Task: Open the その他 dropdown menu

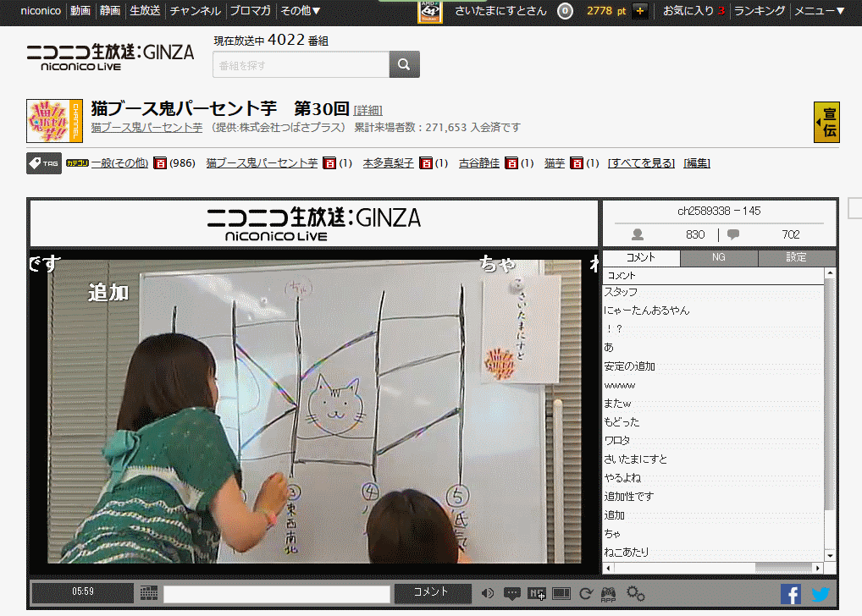Action: coord(300,11)
